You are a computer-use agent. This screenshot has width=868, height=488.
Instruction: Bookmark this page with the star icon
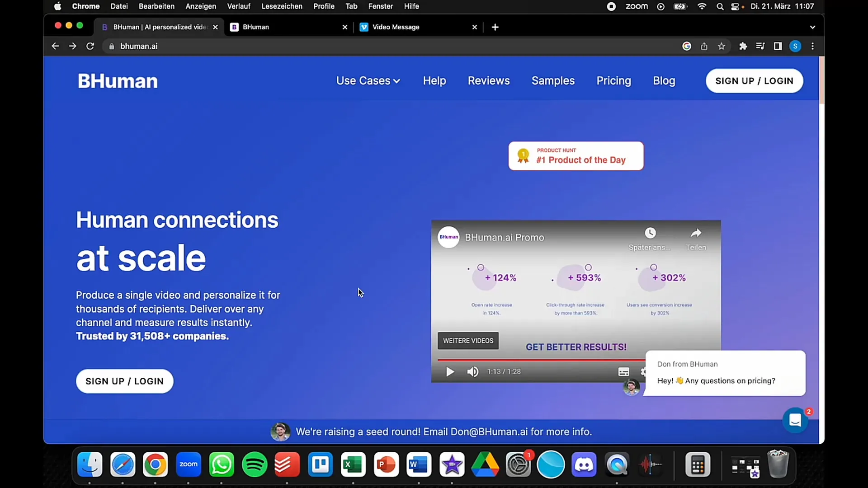pos(722,46)
